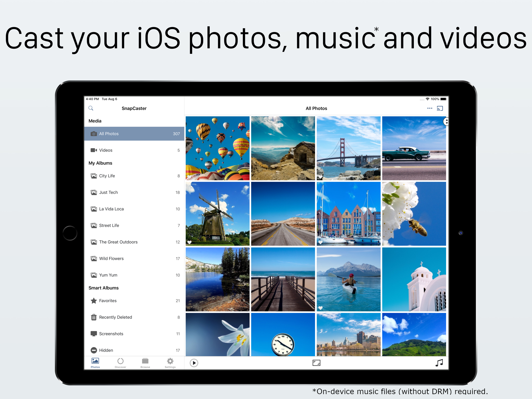
Task: Click the Just Tech album icon
Action: (93, 192)
